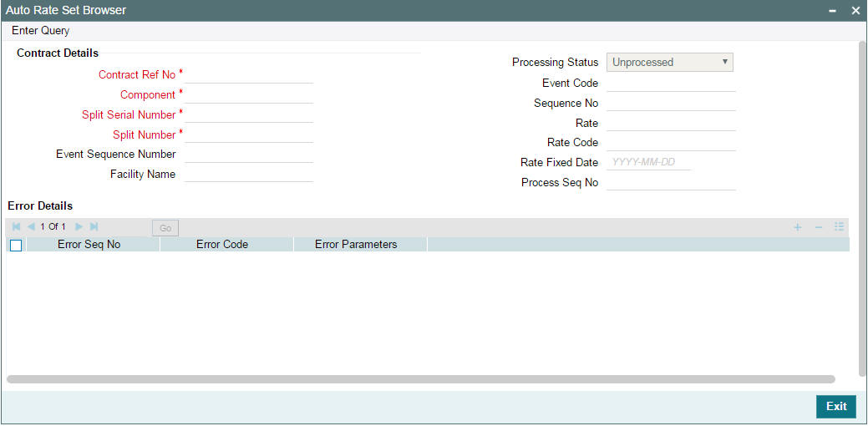Open single record view icon in Error Details
This screenshot has width=868, height=426.
tap(840, 227)
